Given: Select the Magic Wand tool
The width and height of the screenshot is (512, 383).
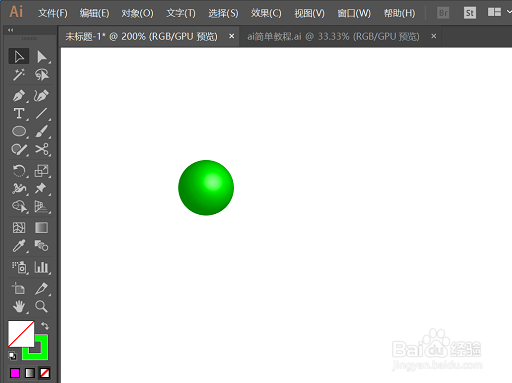Looking at the screenshot, I should [19, 75].
